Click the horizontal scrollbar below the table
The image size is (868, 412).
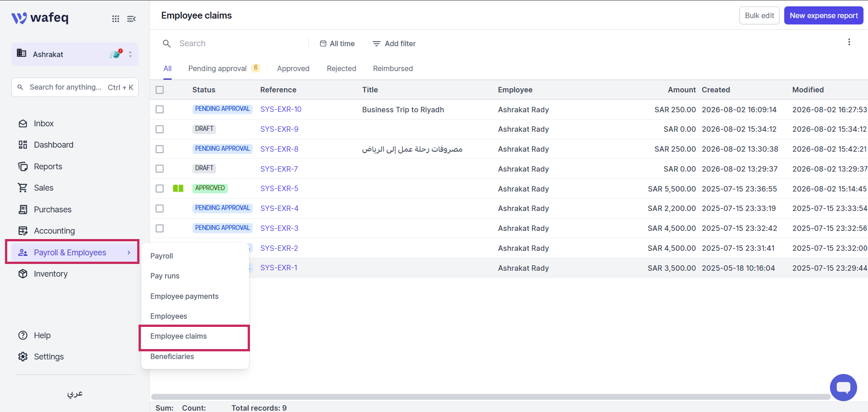(x=491, y=397)
